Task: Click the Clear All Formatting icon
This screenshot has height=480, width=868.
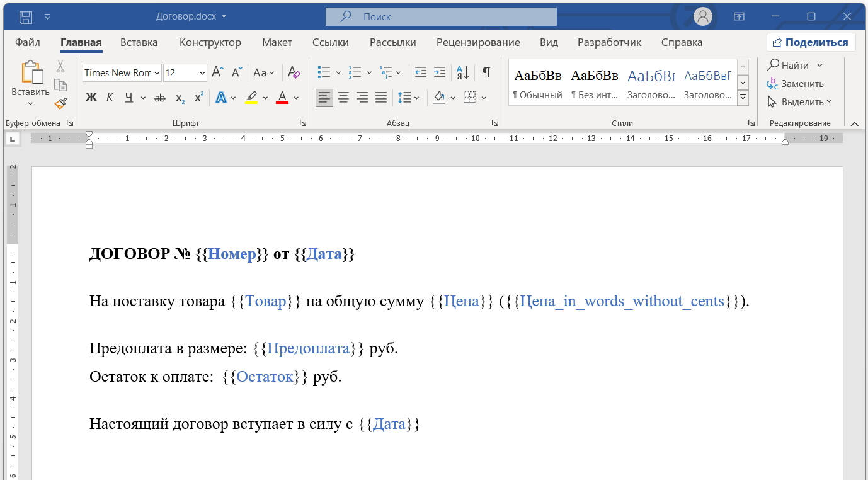Action: tap(293, 72)
